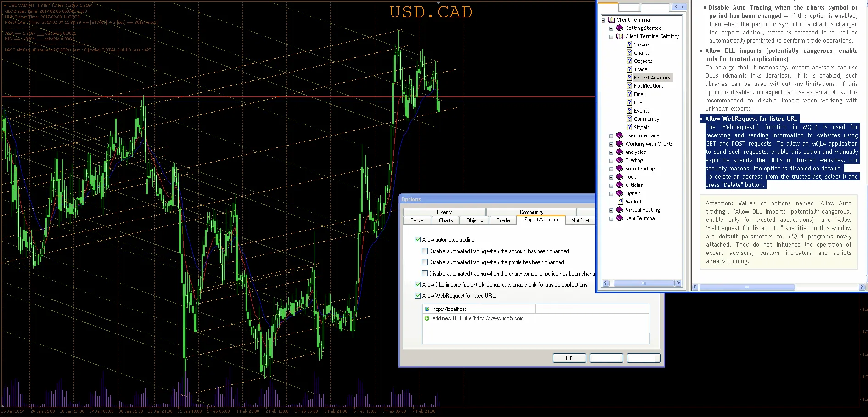Open the Trade tab in Options

(503, 220)
